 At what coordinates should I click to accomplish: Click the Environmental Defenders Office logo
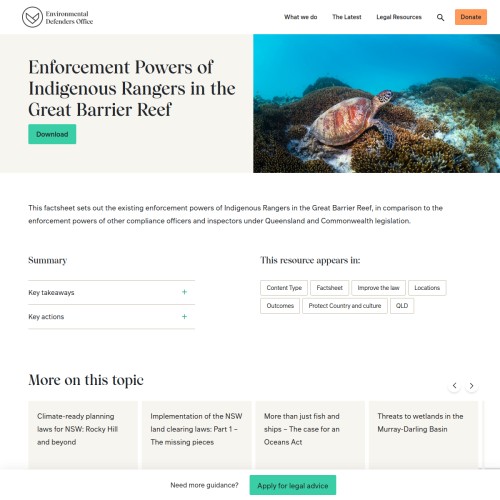(57, 17)
